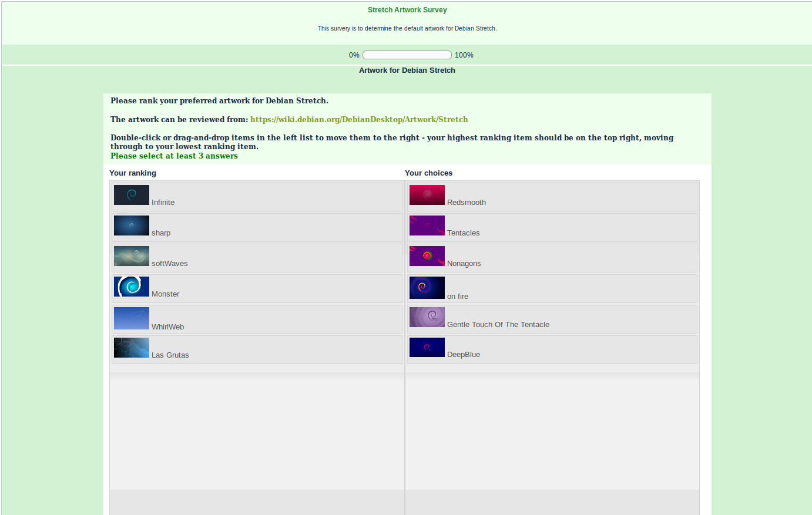
Task: Click the Gentle Touch Of The Tentacle thumbnail
Action: click(427, 317)
